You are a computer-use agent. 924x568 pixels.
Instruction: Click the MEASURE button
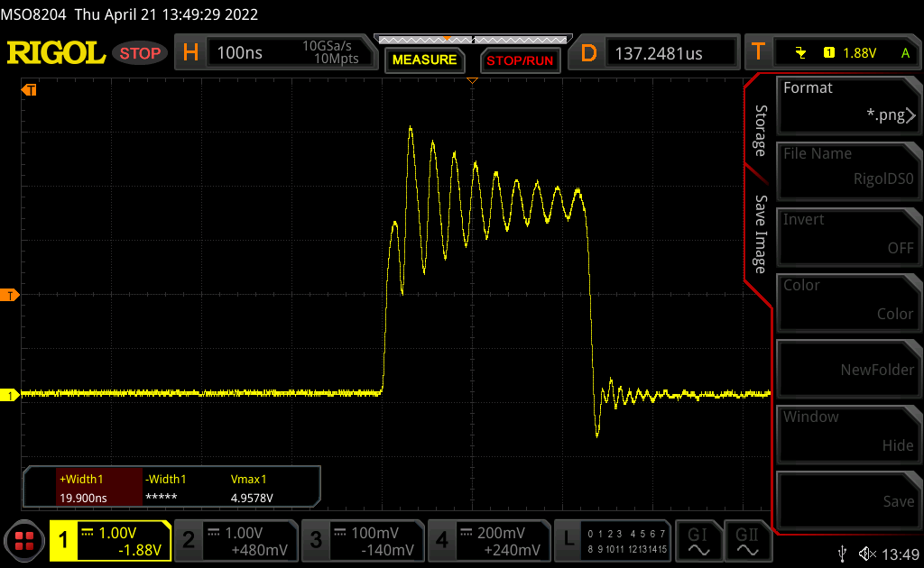424,60
